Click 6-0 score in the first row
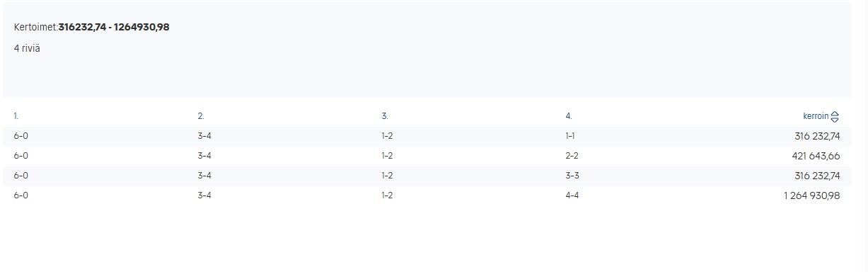This screenshot has height=272, width=868. [21, 136]
